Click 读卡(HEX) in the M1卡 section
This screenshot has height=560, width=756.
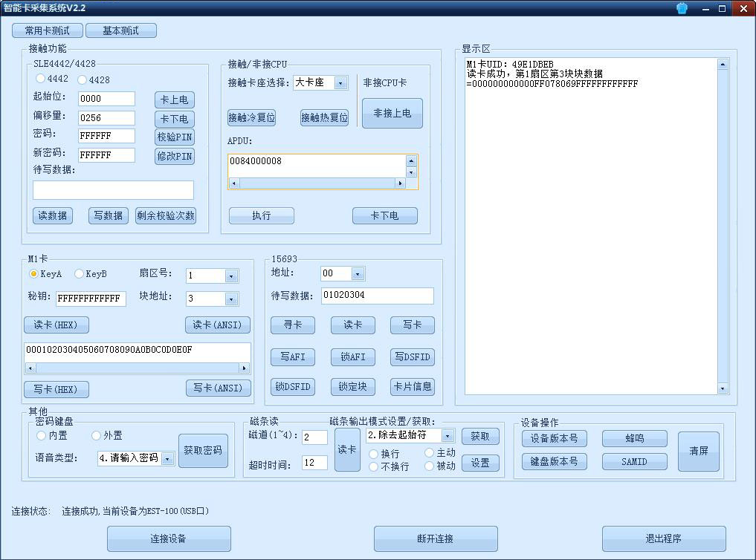point(56,325)
